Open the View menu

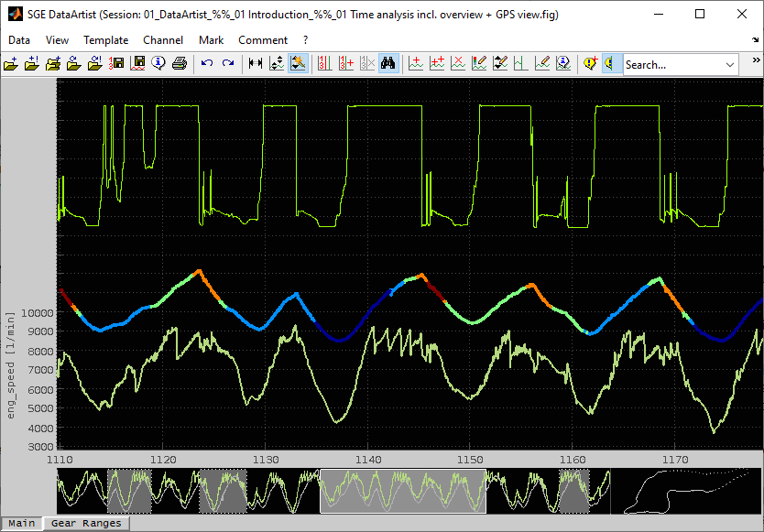click(57, 40)
